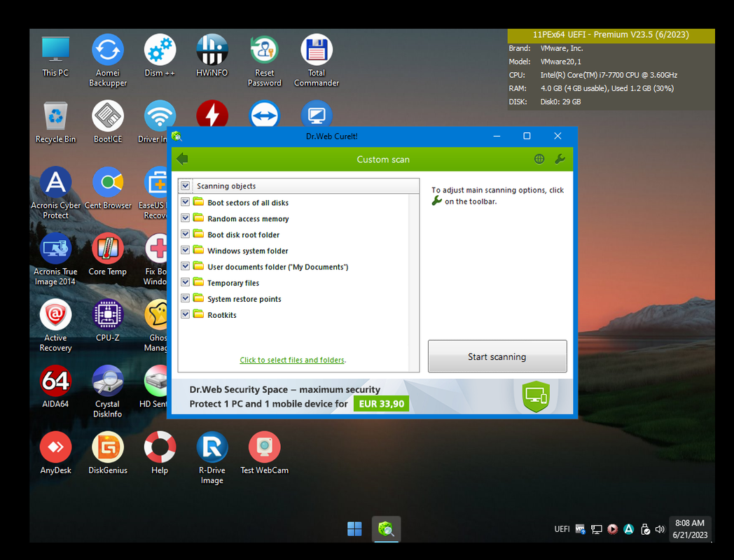Click the Windows Start button on taskbar
Image resolution: width=734 pixels, height=560 pixels.
click(354, 529)
